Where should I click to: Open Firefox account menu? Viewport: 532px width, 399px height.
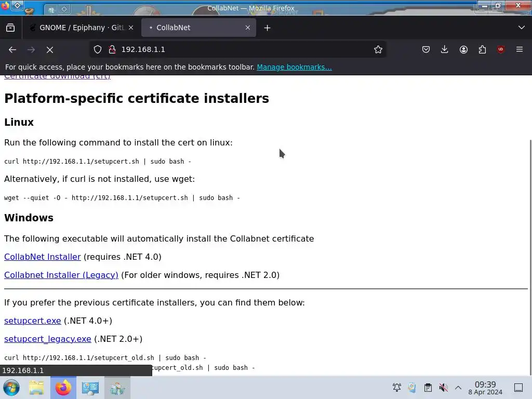[463, 49]
